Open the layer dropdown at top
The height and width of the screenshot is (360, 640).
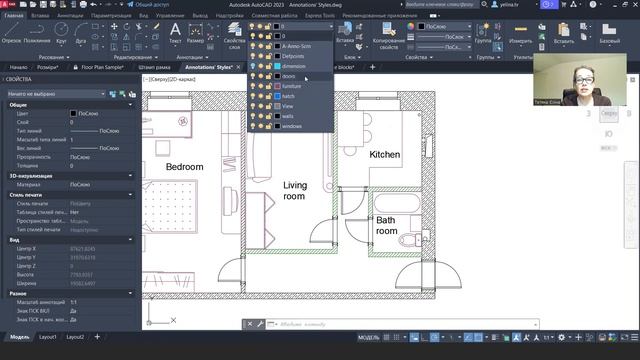pos(291,26)
